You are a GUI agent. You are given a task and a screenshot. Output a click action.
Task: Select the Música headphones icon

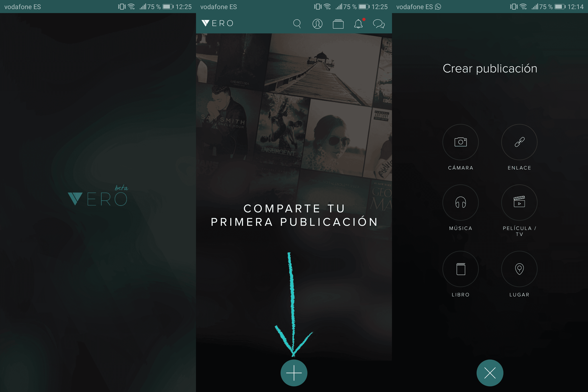point(460,202)
